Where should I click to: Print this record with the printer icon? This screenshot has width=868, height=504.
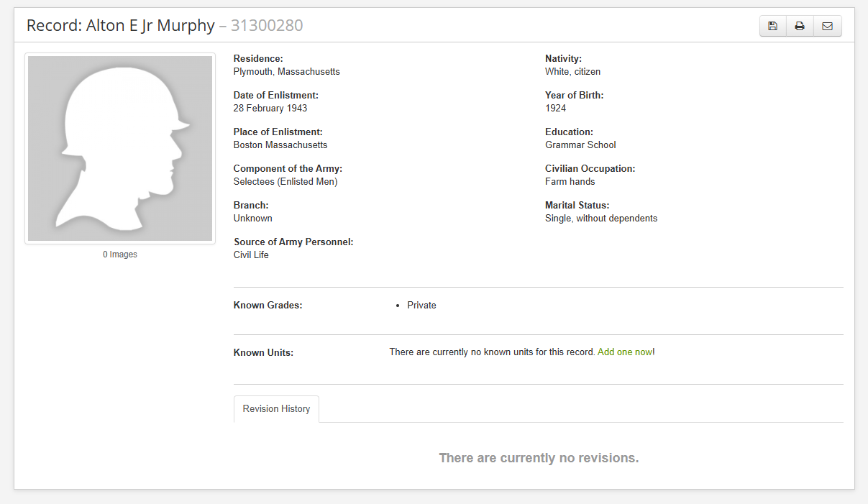coord(800,27)
